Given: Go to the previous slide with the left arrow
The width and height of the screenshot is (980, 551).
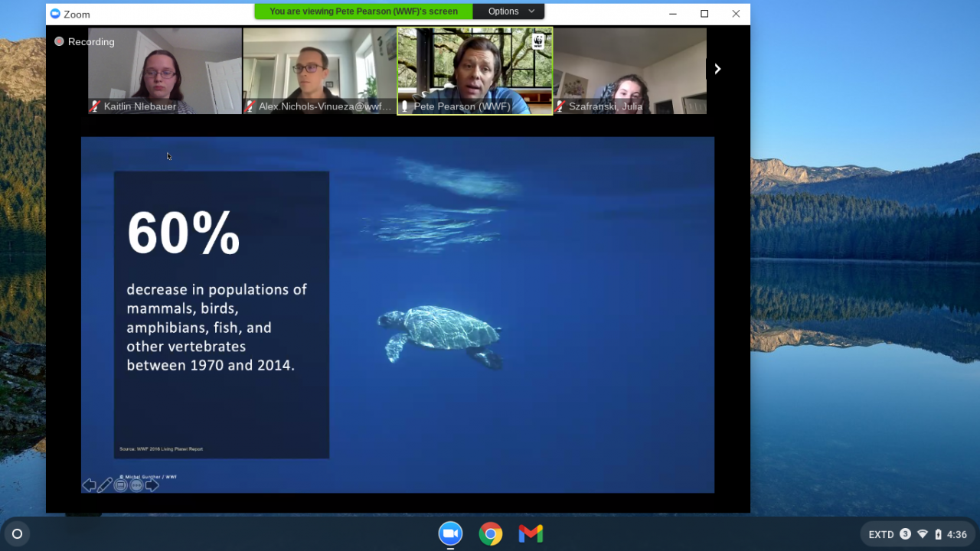Looking at the screenshot, I should pyautogui.click(x=89, y=485).
